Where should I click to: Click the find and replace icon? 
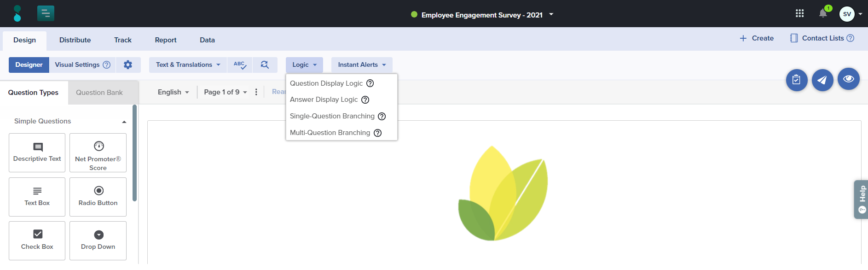click(265, 65)
